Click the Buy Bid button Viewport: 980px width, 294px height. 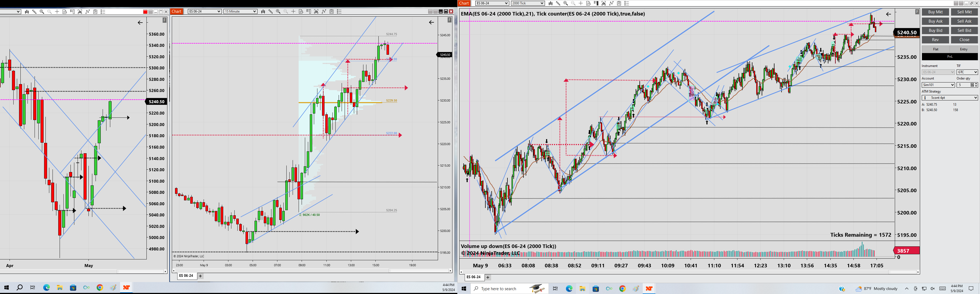[935, 30]
